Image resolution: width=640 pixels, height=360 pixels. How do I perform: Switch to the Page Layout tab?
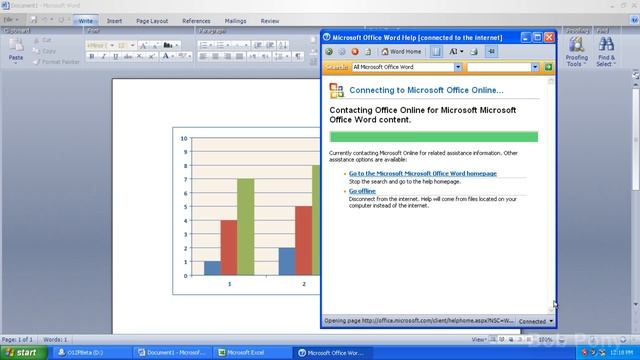pos(152,21)
